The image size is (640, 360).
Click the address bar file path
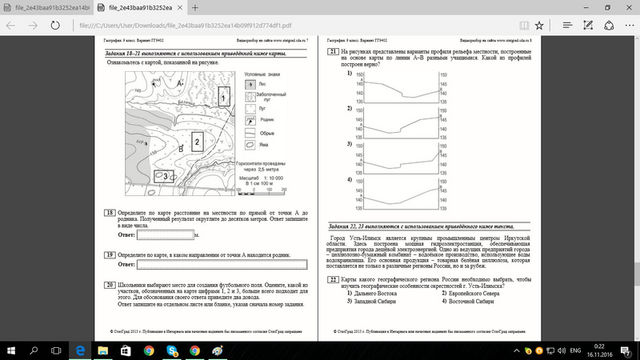click(x=185, y=25)
